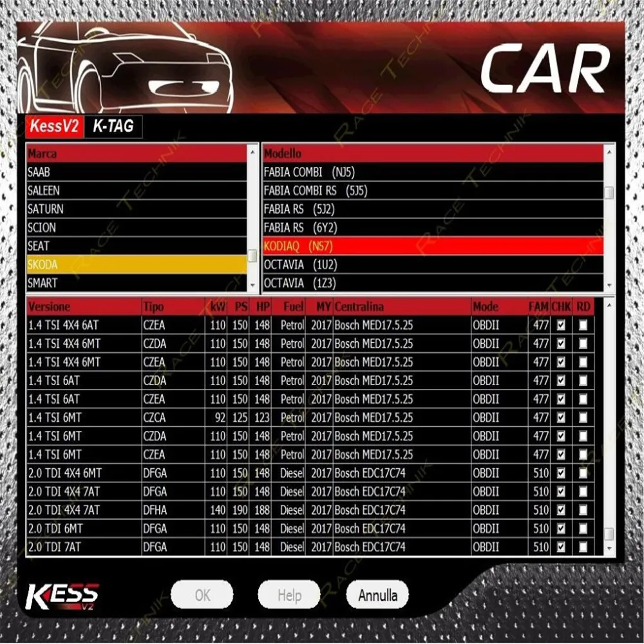Select SCION in the Marca list
644x644 pixels.
(137, 227)
